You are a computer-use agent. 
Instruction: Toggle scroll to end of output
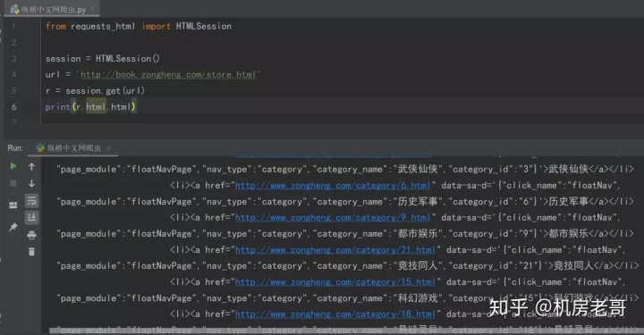pos(31,217)
